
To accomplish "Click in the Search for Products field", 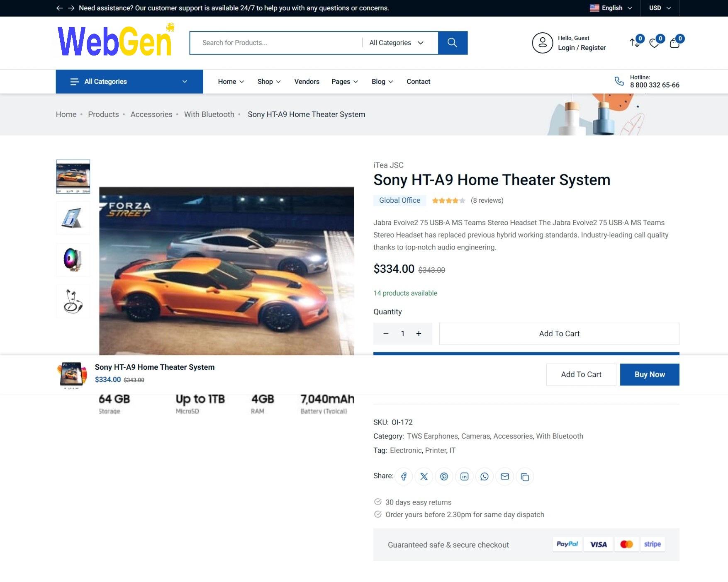I will [x=276, y=43].
